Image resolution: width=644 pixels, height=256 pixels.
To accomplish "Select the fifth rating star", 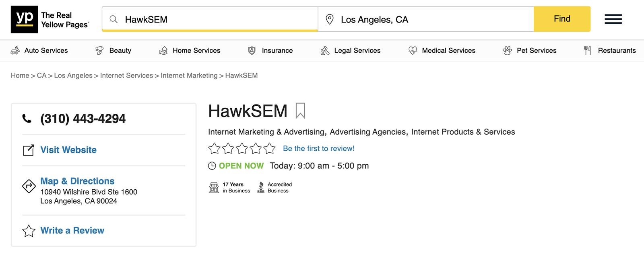I will click(x=270, y=149).
